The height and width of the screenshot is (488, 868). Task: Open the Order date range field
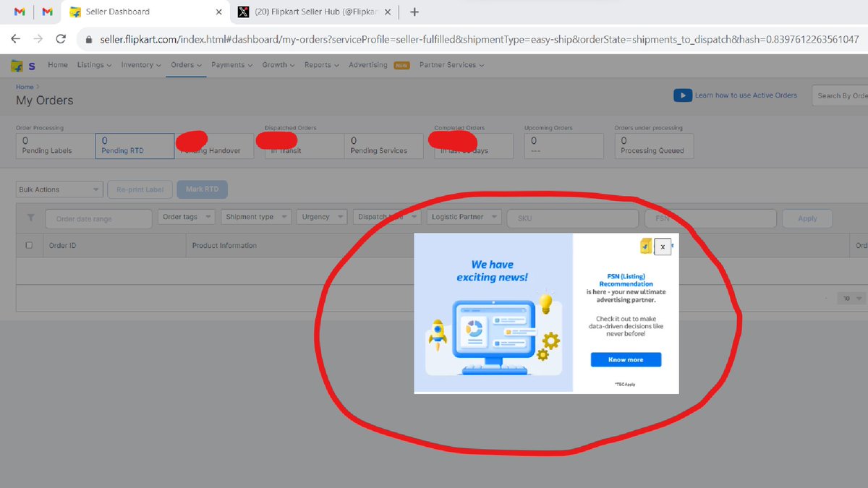[x=98, y=218]
